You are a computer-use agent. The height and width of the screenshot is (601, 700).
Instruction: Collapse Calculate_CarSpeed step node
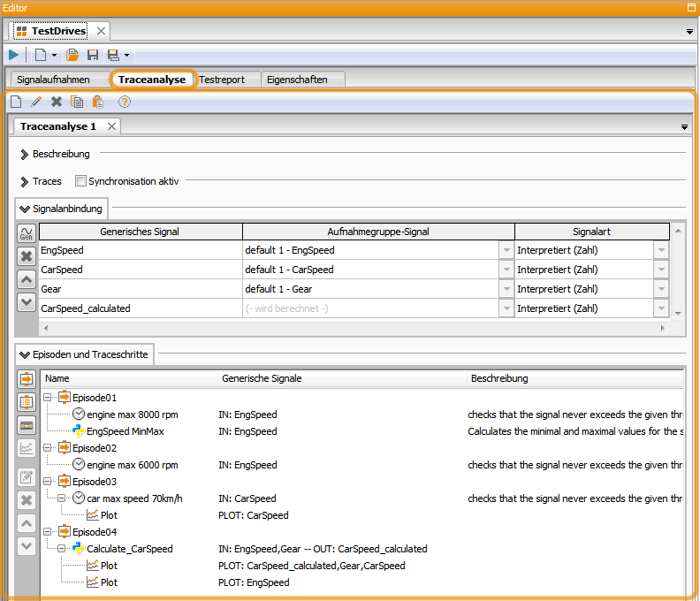click(62, 548)
